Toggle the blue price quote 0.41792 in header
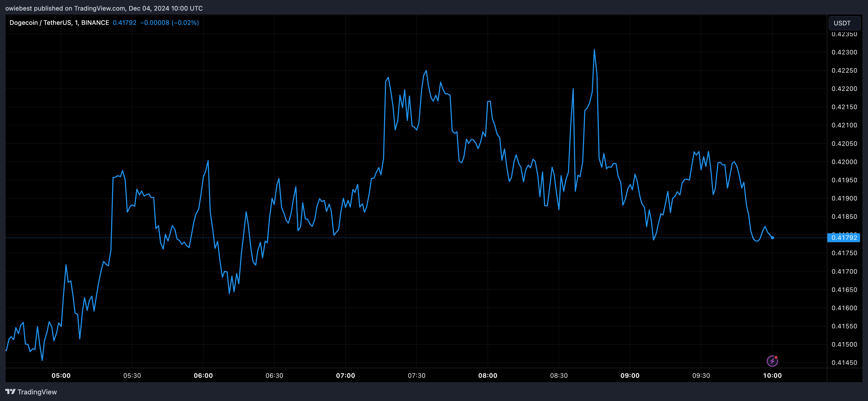Screen dimensions: 868x401 [125, 22]
